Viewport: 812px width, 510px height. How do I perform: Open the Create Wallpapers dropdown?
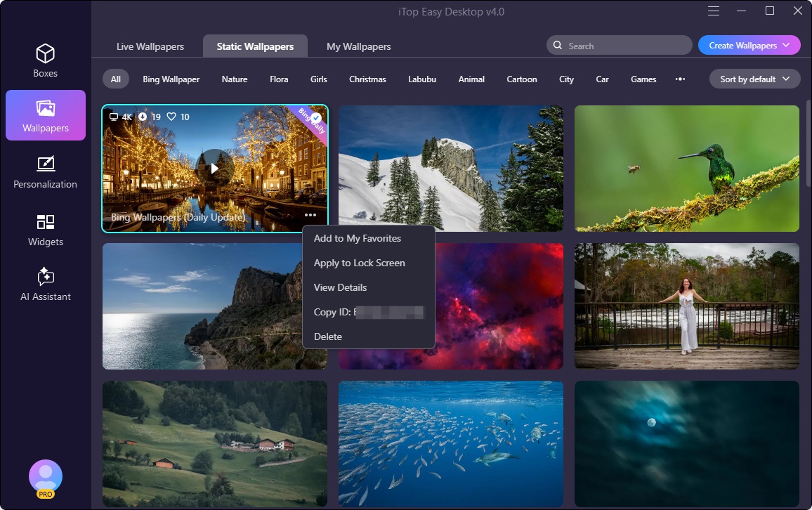click(749, 46)
